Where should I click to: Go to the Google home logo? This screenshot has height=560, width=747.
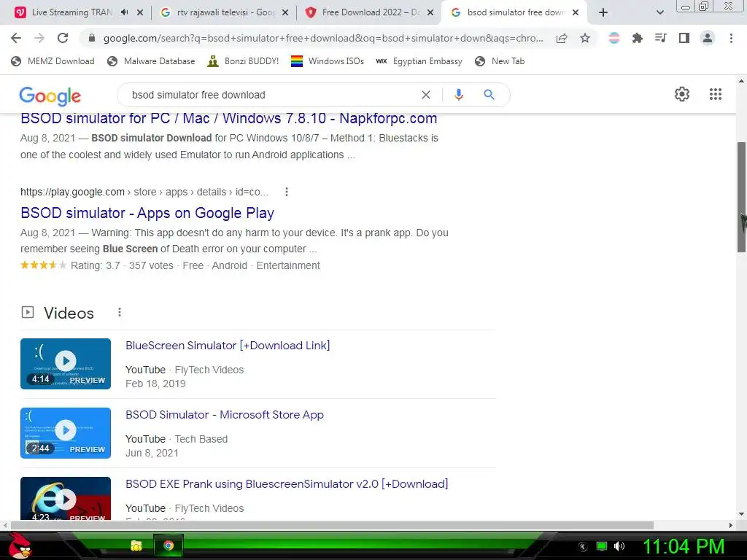50,96
